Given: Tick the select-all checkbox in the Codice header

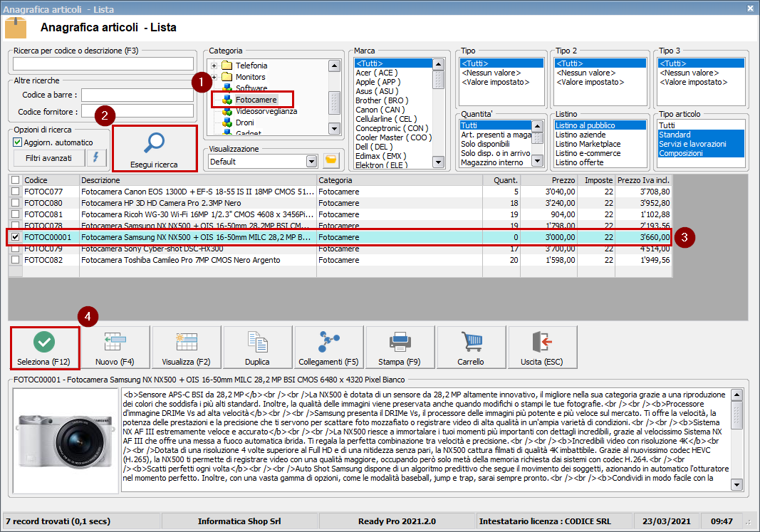Looking at the screenshot, I should tap(16, 180).
